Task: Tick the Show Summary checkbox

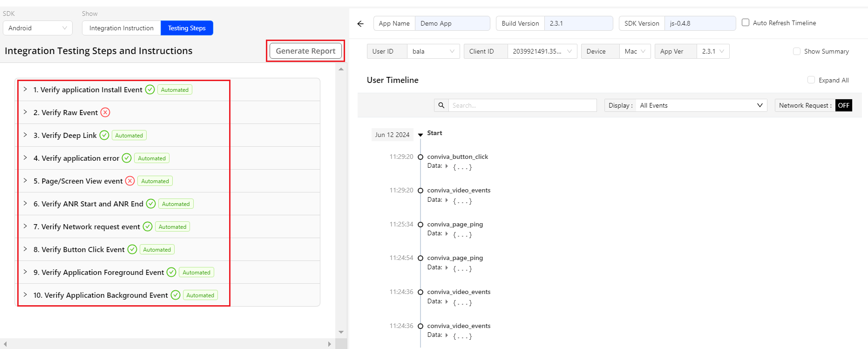Action: [x=797, y=51]
